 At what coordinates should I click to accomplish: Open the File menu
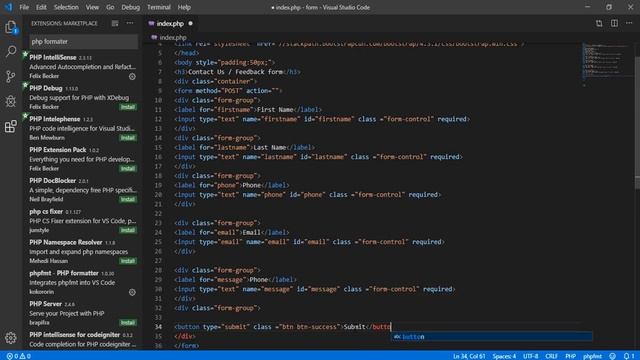24,7
